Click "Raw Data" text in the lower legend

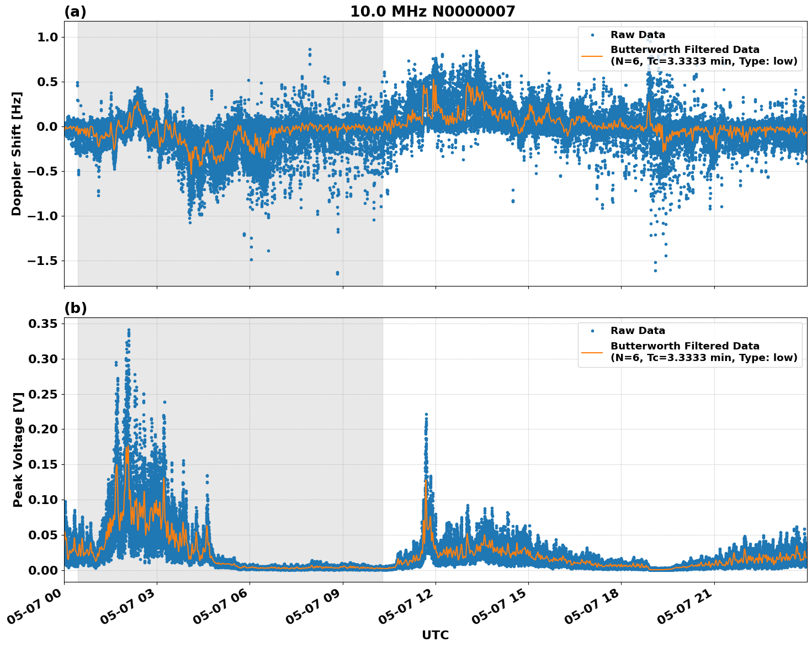[x=638, y=331]
